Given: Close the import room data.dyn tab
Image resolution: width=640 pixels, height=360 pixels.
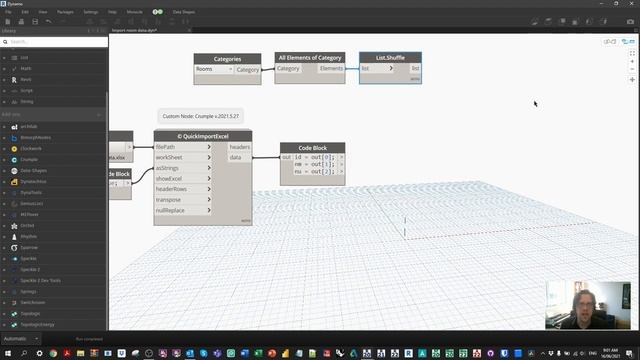Looking at the screenshot, I should [189, 30].
